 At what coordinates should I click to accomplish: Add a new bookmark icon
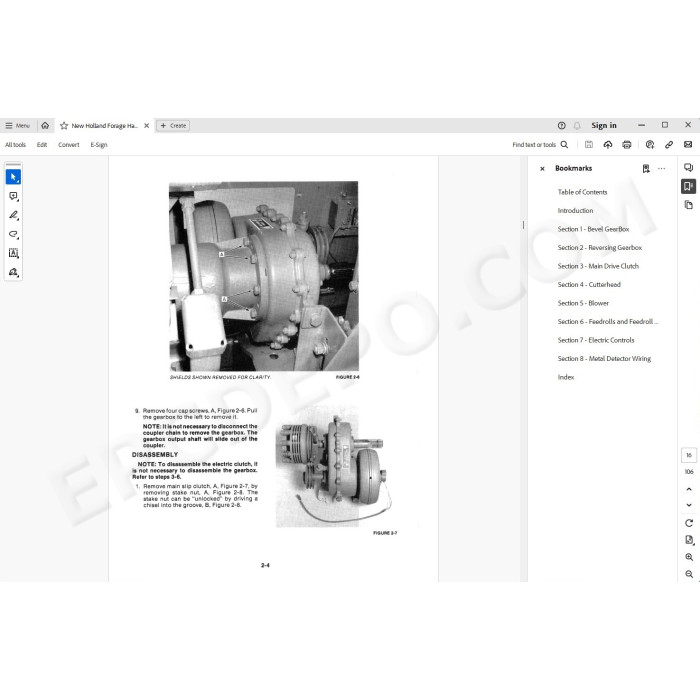(x=646, y=169)
